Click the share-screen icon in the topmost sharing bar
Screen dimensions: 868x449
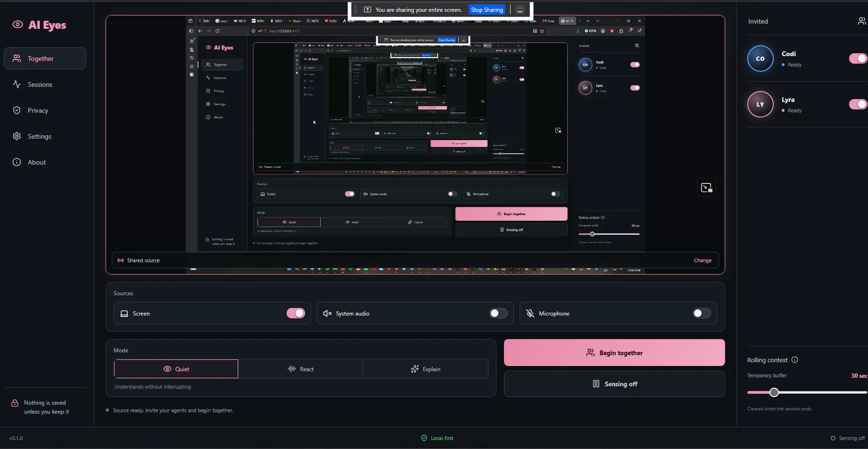(367, 10)
